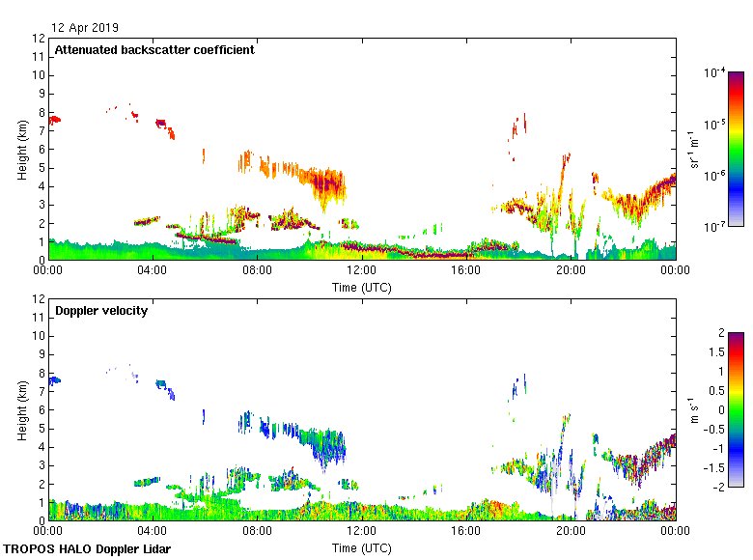The height and width of the screenshot is (560, 753).
Task: Click 'Height (km)' axis label of Doppler plot
Action: [21, 409]
